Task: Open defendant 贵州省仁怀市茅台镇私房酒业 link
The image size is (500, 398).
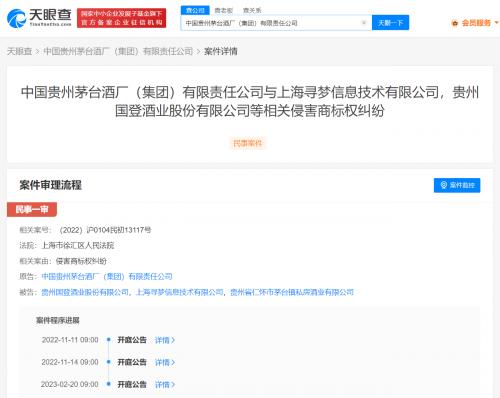Action: tap(292, 292)
